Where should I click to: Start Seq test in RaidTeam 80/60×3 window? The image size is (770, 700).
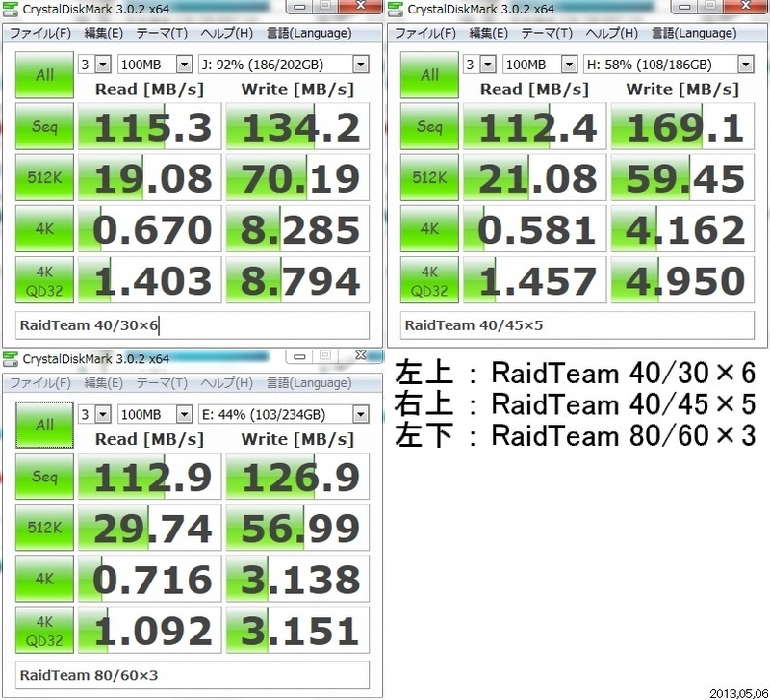(44, 476)
